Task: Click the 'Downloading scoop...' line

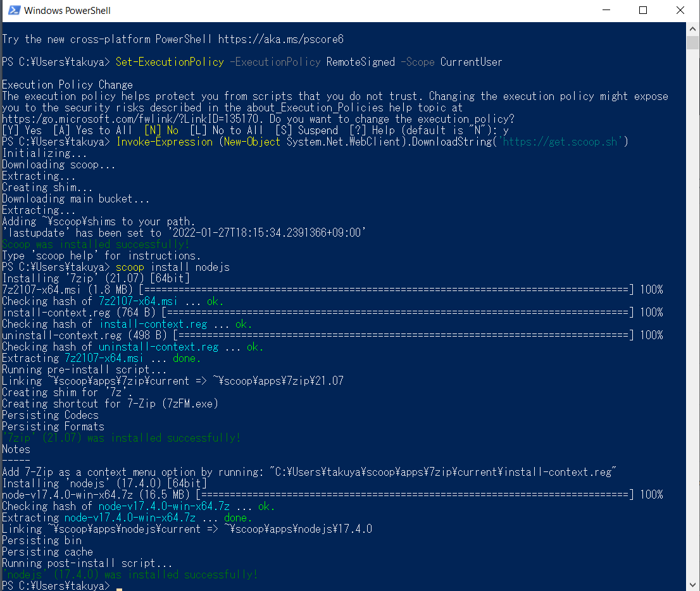Action: tap(58, 165)
